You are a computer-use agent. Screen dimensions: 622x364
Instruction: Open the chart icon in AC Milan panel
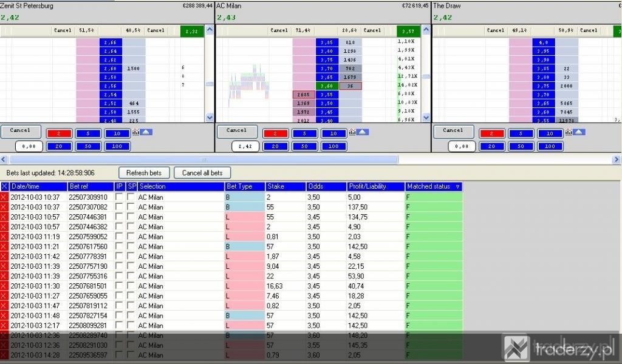352,132
